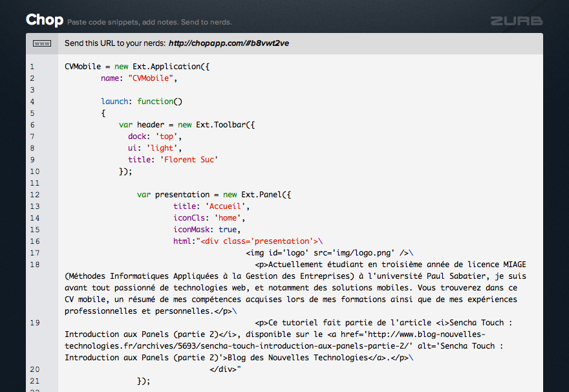This screenshot has width=569, height=392.
Task: Select the iconMask: true code line
Action: (x=207, y=230)
